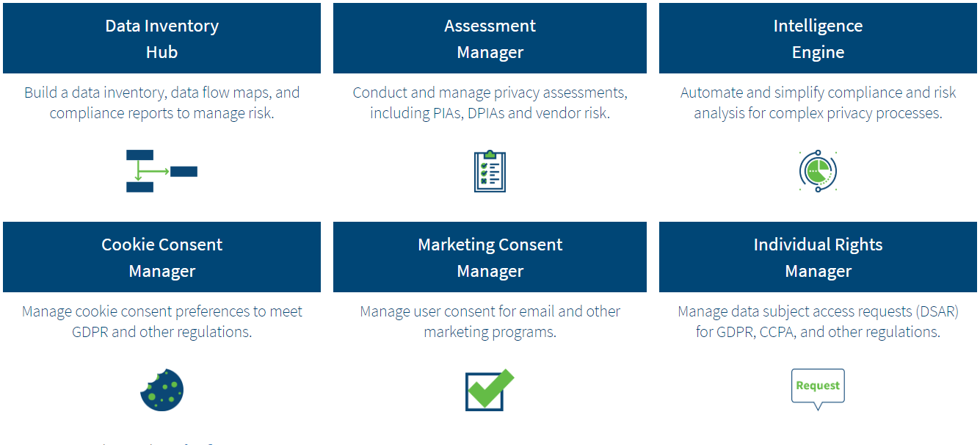Click the cookie consent preferences description

(x=161, y=322)
